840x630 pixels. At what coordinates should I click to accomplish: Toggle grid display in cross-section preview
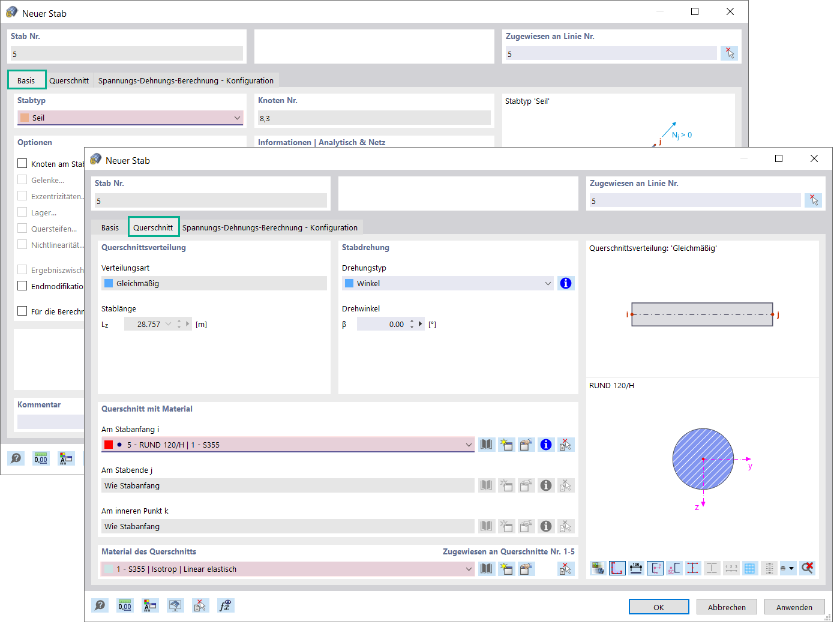click(x=750, y=568)
